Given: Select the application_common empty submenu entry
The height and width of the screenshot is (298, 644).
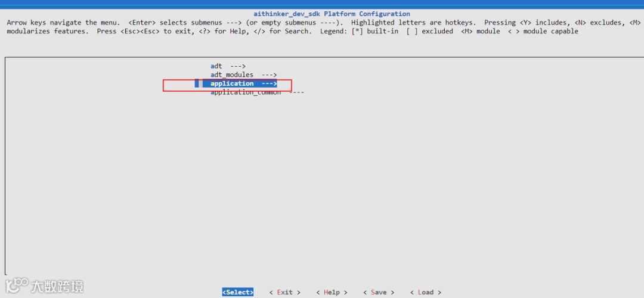Looking at the screenshot, I should (257, 93).
